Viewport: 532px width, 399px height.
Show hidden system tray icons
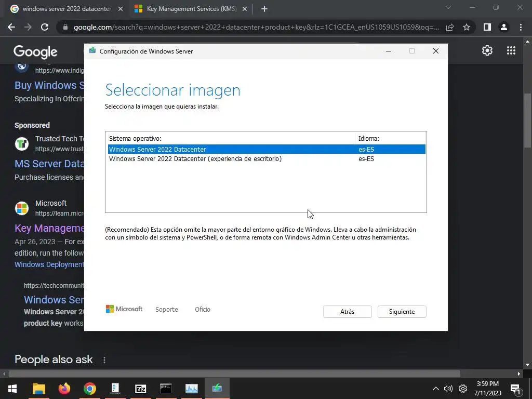436,389
